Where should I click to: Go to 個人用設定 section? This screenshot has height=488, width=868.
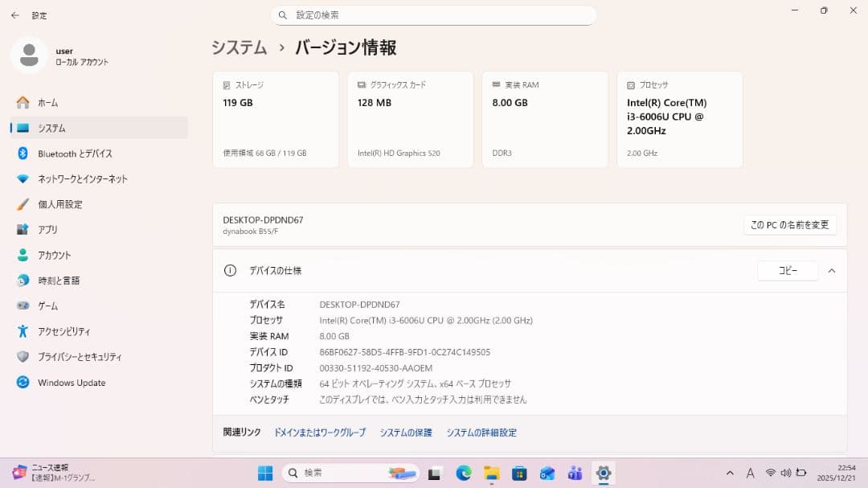pos(59,204)
